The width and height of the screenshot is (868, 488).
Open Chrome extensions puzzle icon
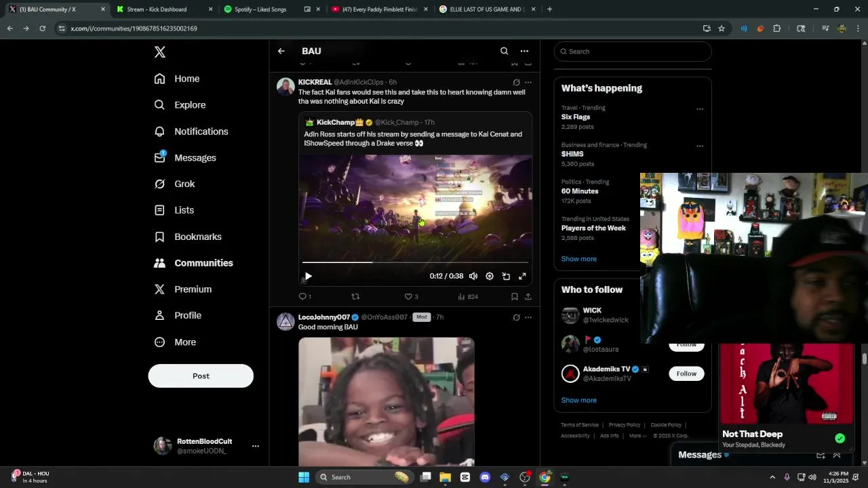777,28
